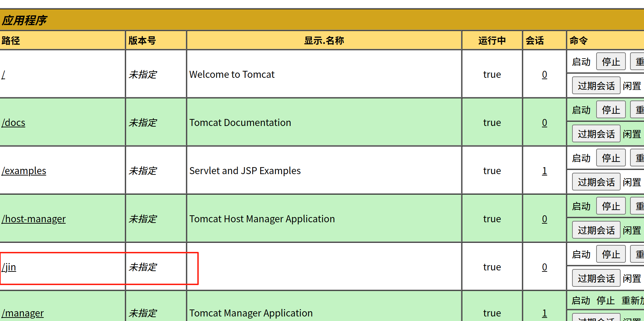Stop the /jin application with 停止

pyautogui.click(x=611, y=254)
